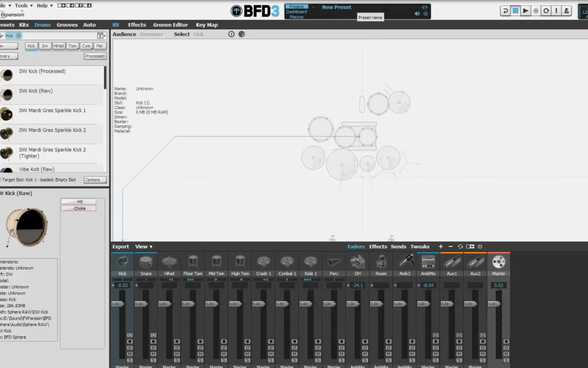Select the Aux1 cable icon
Viewport: 588px width, 368px height.
pos(452,262)
